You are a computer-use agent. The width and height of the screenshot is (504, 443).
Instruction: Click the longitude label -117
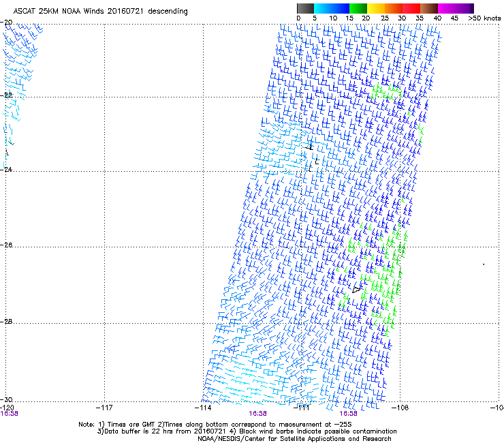pyautogui.click(x=104, y=408)
